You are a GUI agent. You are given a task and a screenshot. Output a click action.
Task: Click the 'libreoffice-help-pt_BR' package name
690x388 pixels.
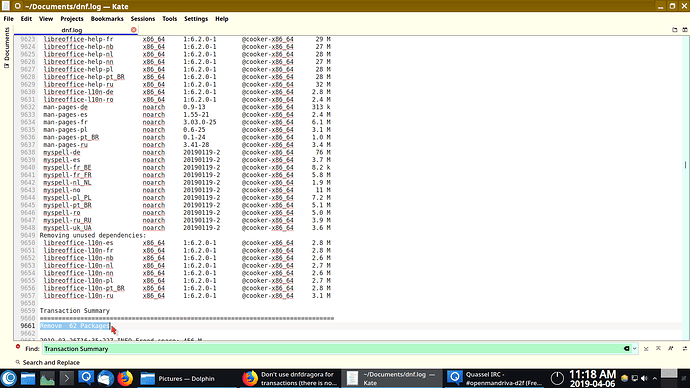pyautogui.click(x=84, y=77)
